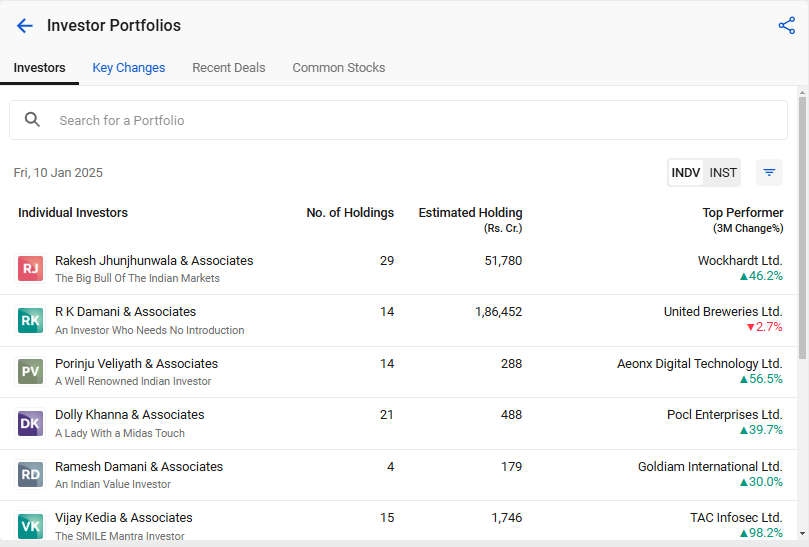The height and width of the screenshot is (547, 809).
Task: Click the 56.5% change for Aeonx Digital
Action: coord(761,379)
